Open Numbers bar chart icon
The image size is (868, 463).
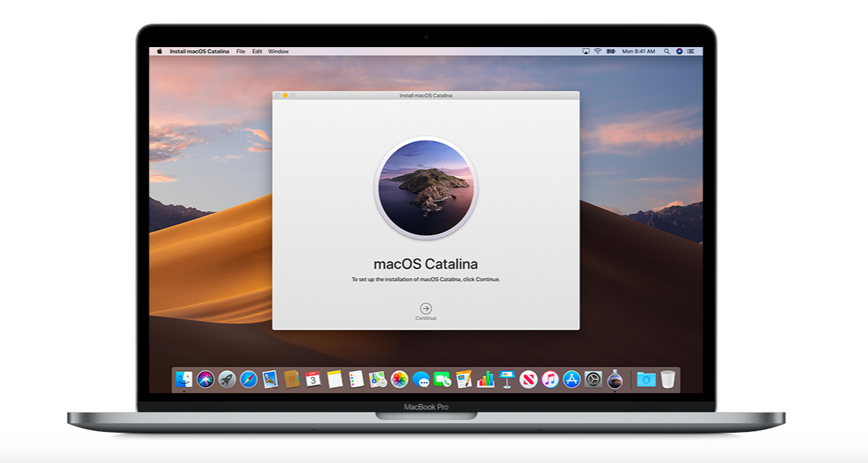(485, 380)
